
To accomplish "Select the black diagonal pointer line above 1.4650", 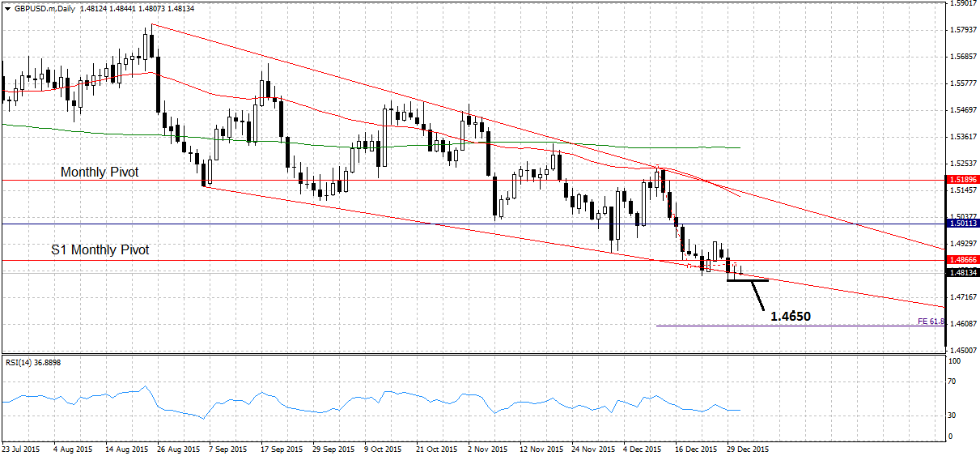I will [758, 297].
